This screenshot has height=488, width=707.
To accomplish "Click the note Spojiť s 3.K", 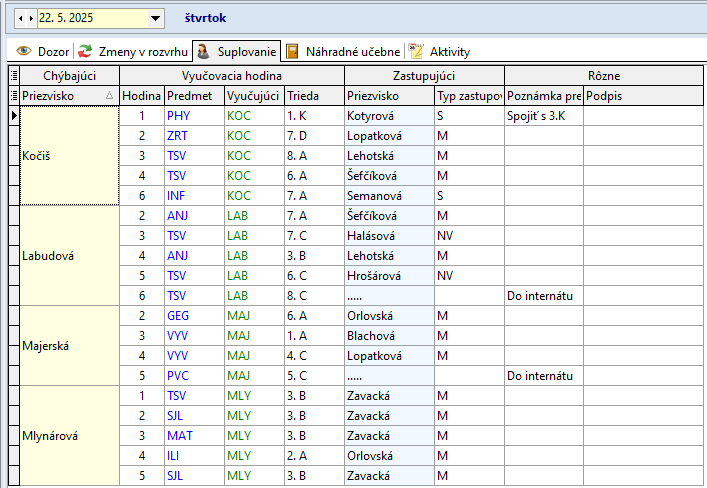I will tap(544, 116).
